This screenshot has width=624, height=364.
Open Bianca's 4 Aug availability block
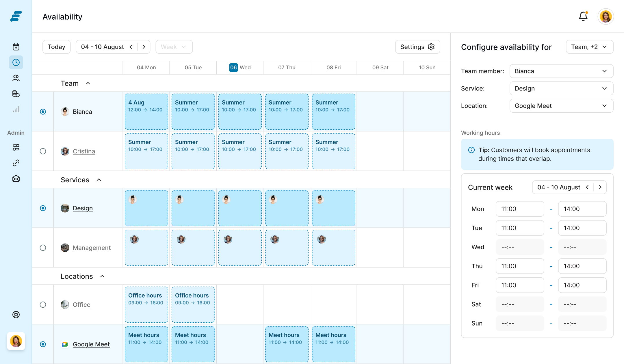[146, 112]
